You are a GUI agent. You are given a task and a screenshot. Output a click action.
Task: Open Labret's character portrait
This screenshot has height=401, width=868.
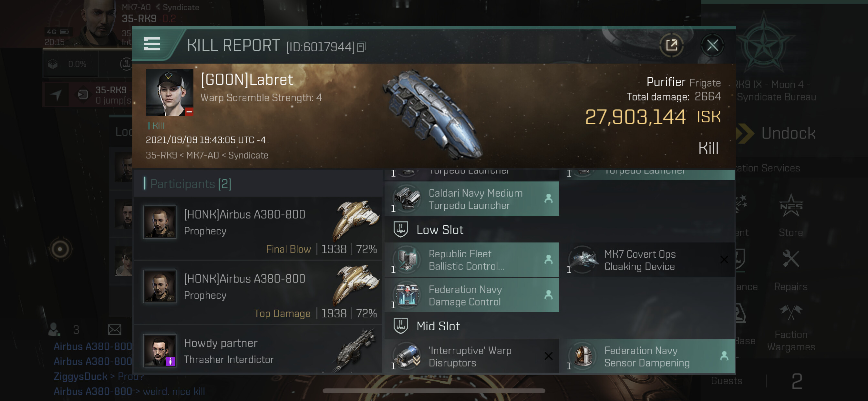(170, 93)
